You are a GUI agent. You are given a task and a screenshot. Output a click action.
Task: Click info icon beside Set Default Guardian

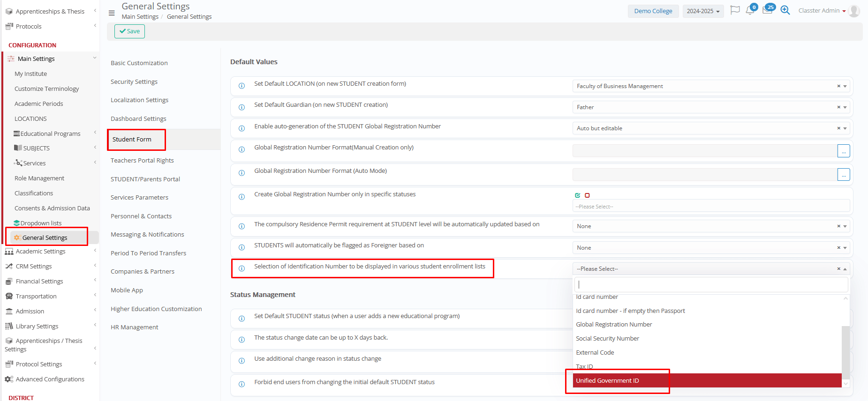coord(242,107)
